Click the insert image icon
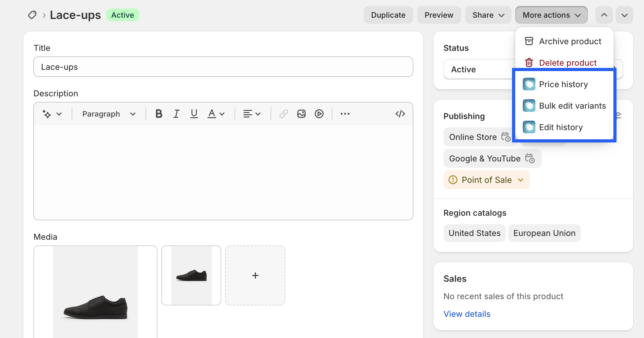This screenshot has width=644, height=338. click(301, 114)
